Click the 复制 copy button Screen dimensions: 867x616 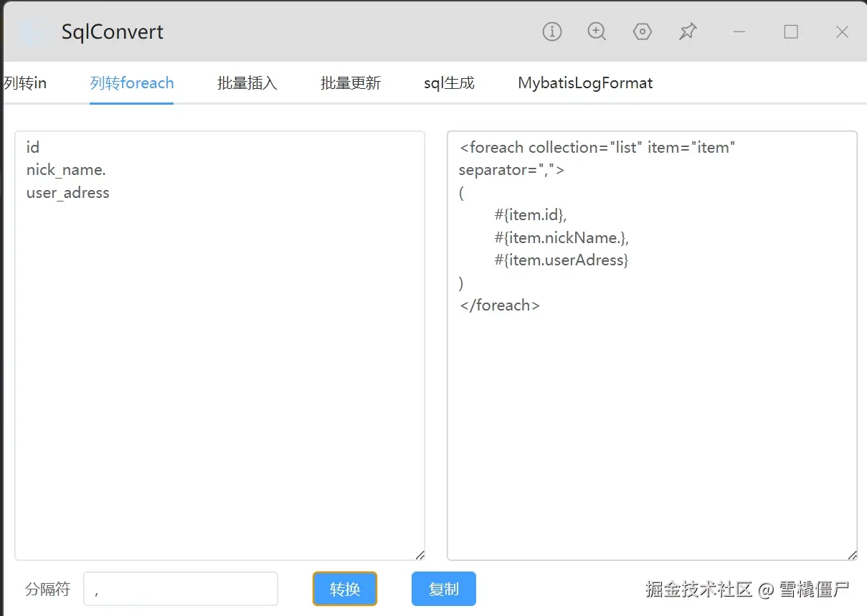point(444,589)
